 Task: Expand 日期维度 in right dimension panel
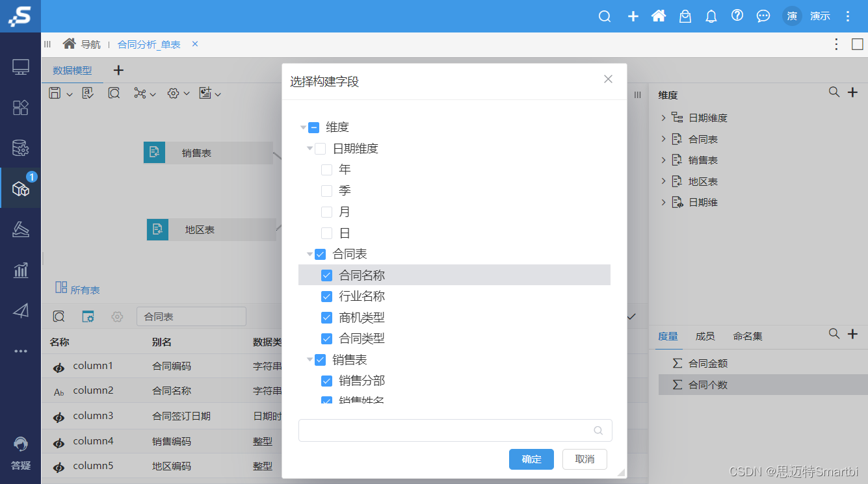(663, 118)
